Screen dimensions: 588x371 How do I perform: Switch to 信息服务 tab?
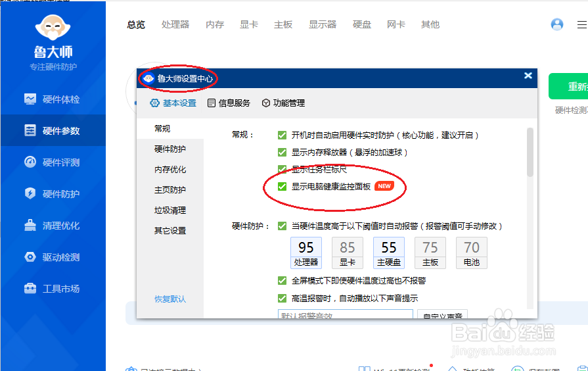click(x=229, y=103)
